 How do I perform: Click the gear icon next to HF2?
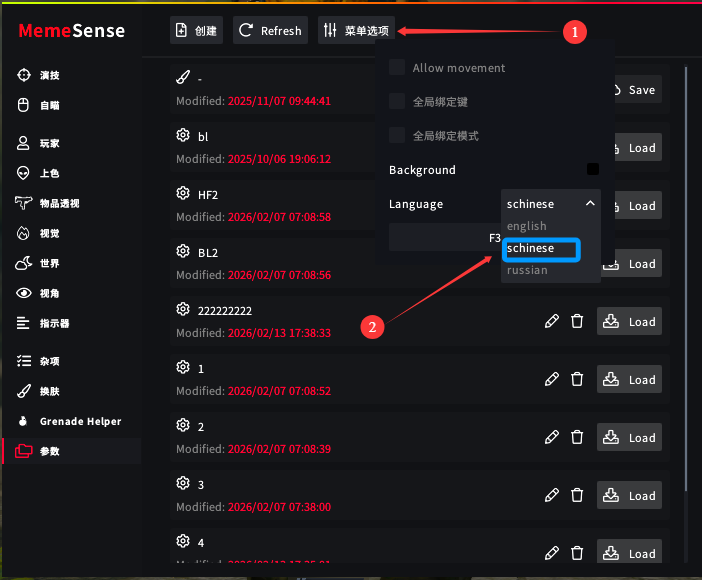pyautogui.click(x=183, y=194)
